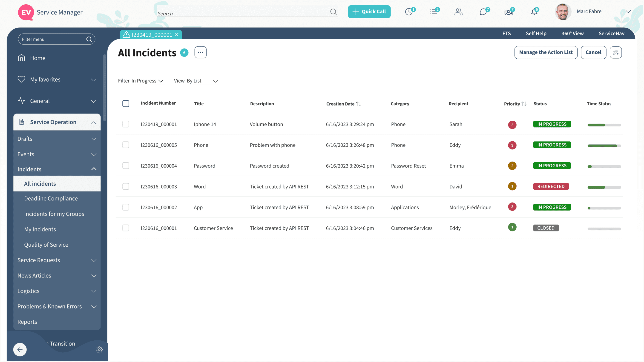
Task: Expand the Marc Fabre user menu chevron
Action: [x=628, y=11]
